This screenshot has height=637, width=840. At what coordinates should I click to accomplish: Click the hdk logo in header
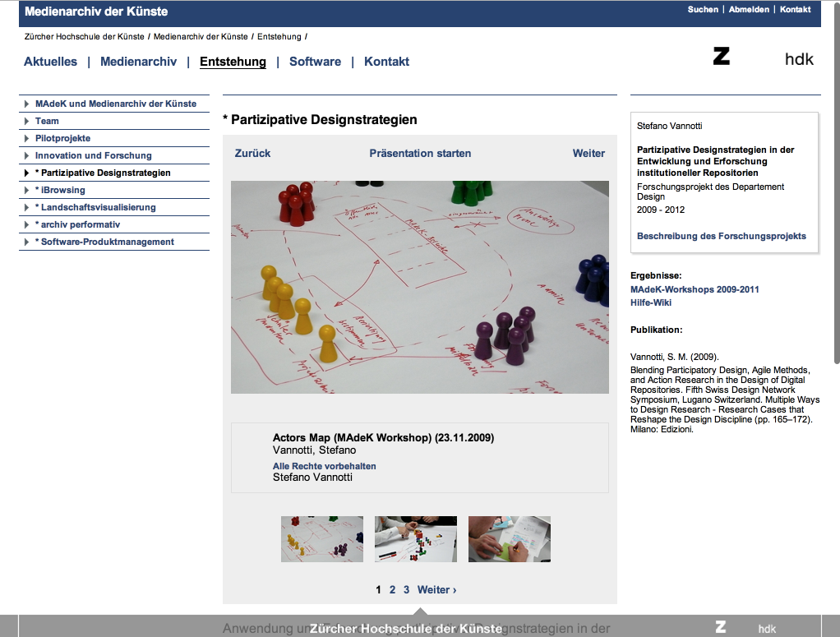(x=799, y=58)
